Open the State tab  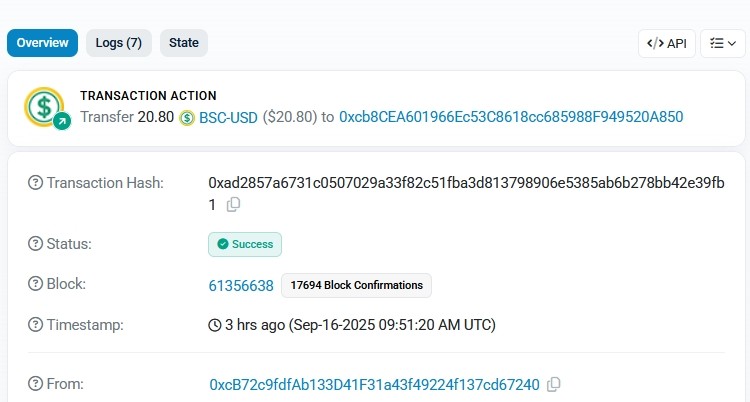click(x=184, y=43)
